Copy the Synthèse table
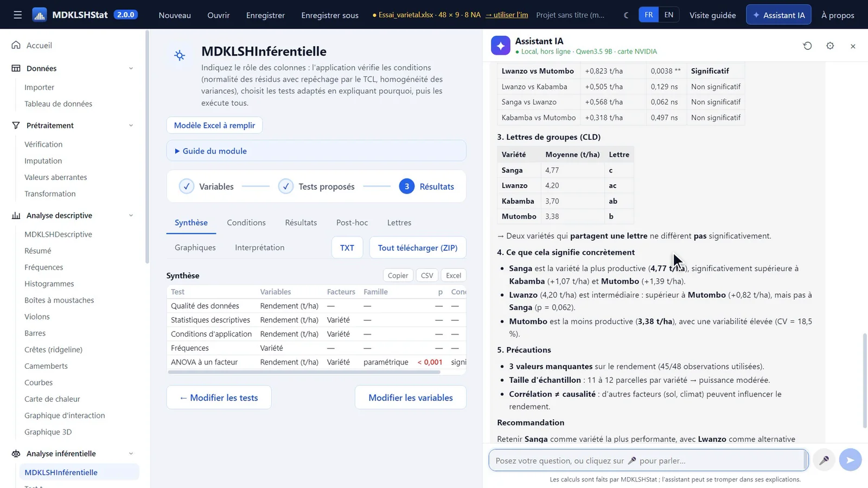 click(398, 275)
